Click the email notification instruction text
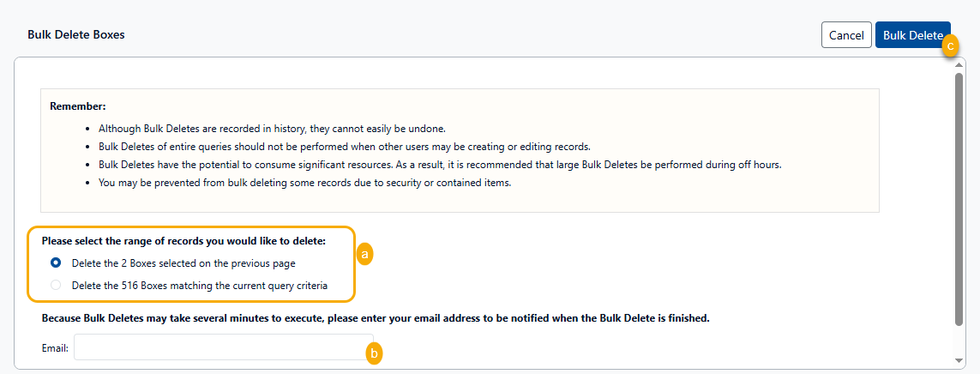 (376, 318)
